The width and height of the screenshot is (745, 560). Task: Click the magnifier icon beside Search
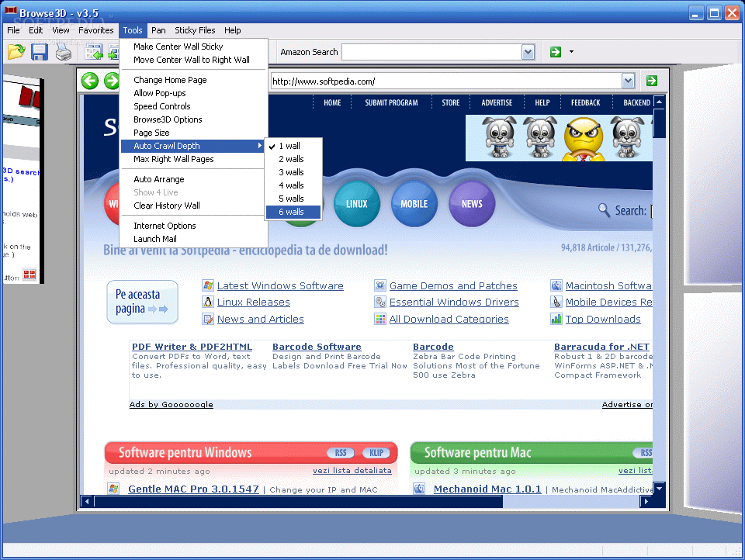pos(604,210)
